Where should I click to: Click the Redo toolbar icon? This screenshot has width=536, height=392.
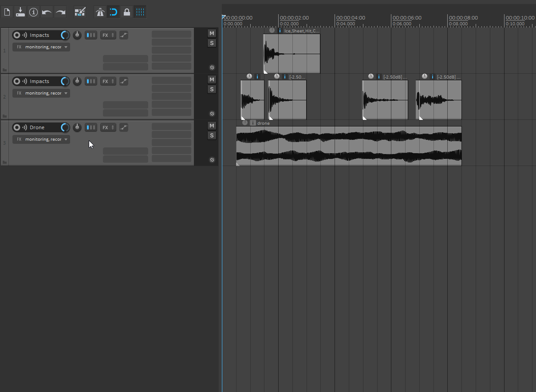pyautogui.click(x=60, y=12)
